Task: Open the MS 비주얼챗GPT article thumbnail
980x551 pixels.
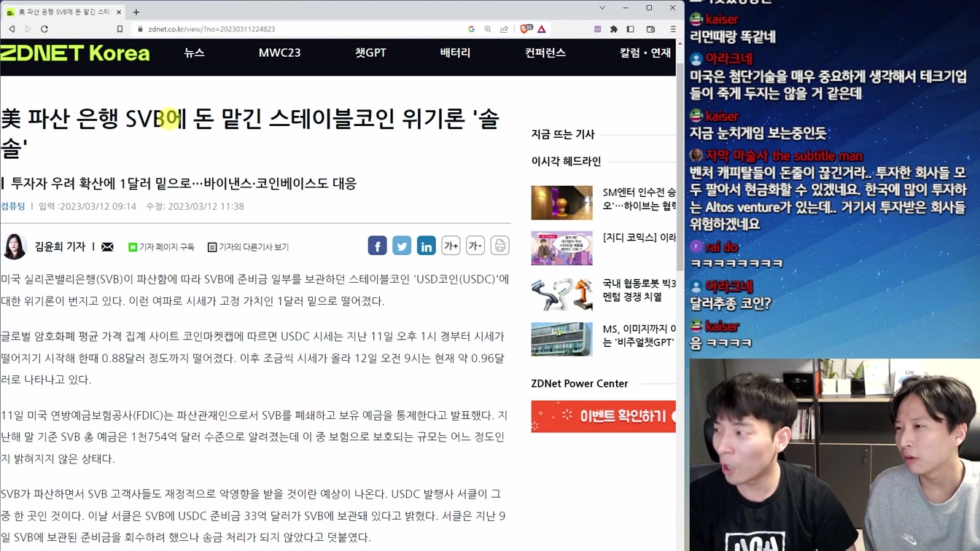Action: tap(561, 339)
